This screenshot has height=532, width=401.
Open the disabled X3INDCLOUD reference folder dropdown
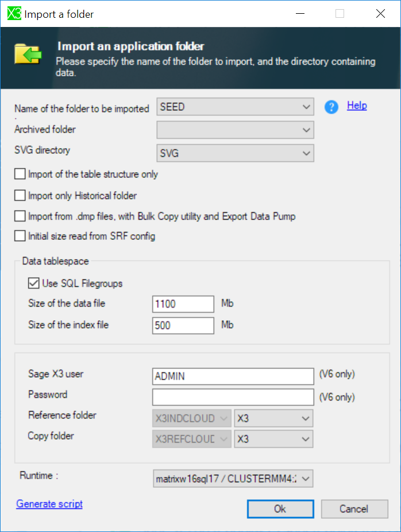pyautogui.click(x=192, y=418)
